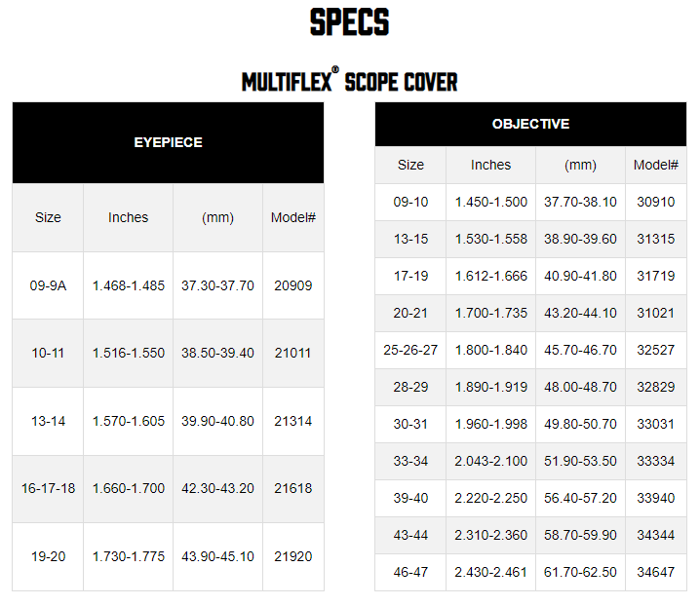
Task: Click the SPECS heading
Action: pos(350,21)
